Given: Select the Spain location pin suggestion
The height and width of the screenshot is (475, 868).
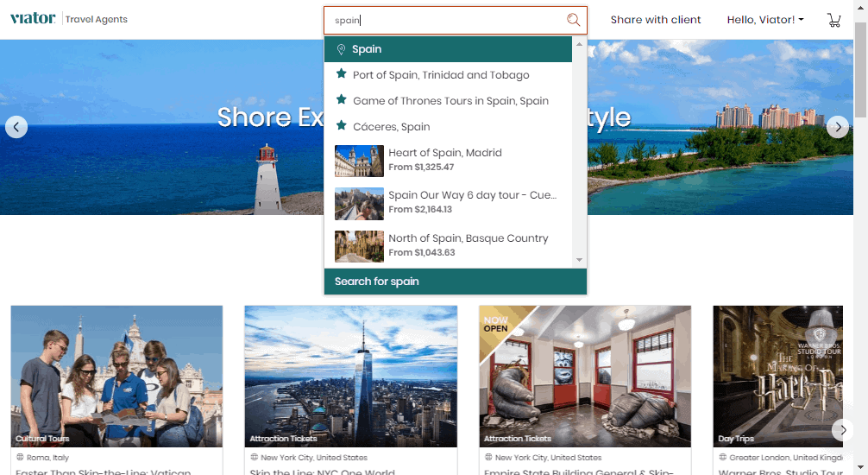Looking at the screenshot, I should [x=448, y=49].
